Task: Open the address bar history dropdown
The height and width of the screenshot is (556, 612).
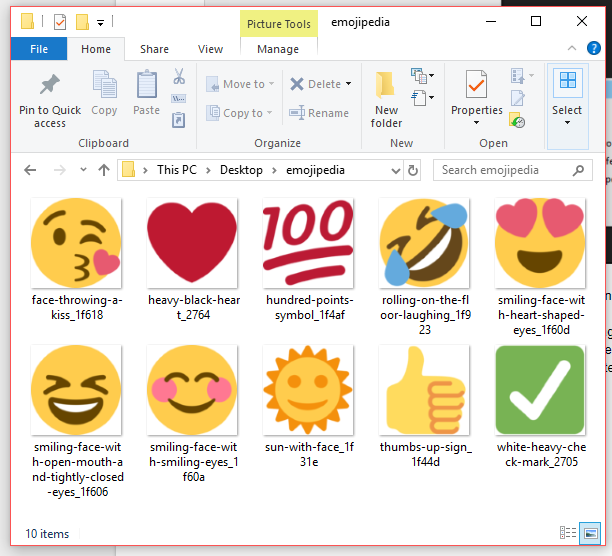Action: pyautogui.click(x=395, y=171)
